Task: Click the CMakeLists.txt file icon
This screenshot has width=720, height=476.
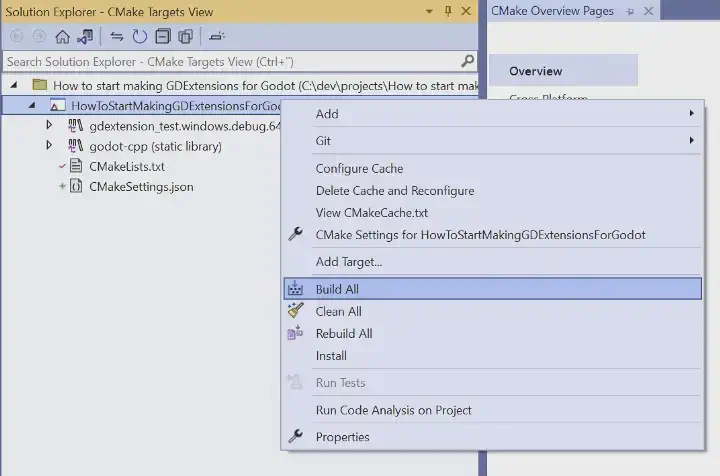Action: [76, 166]
